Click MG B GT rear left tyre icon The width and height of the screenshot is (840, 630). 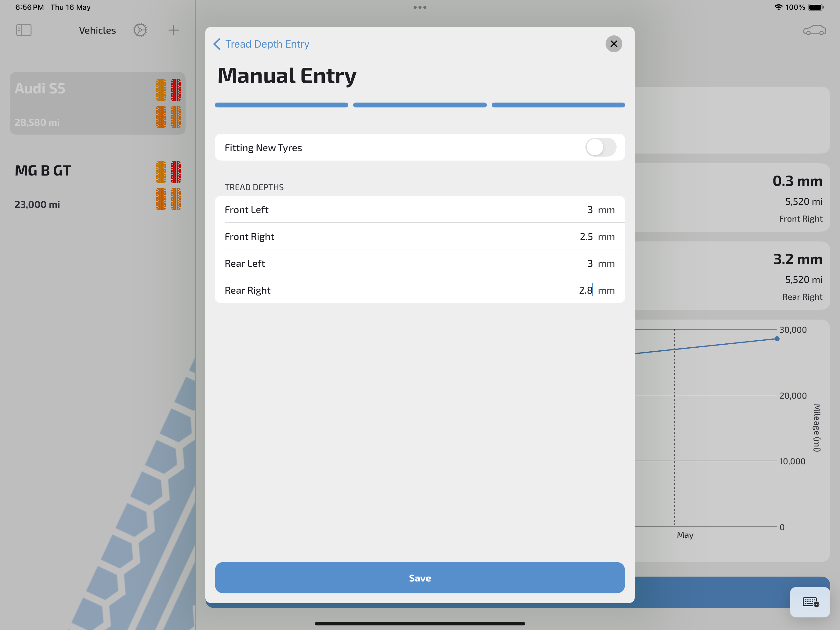161,199
